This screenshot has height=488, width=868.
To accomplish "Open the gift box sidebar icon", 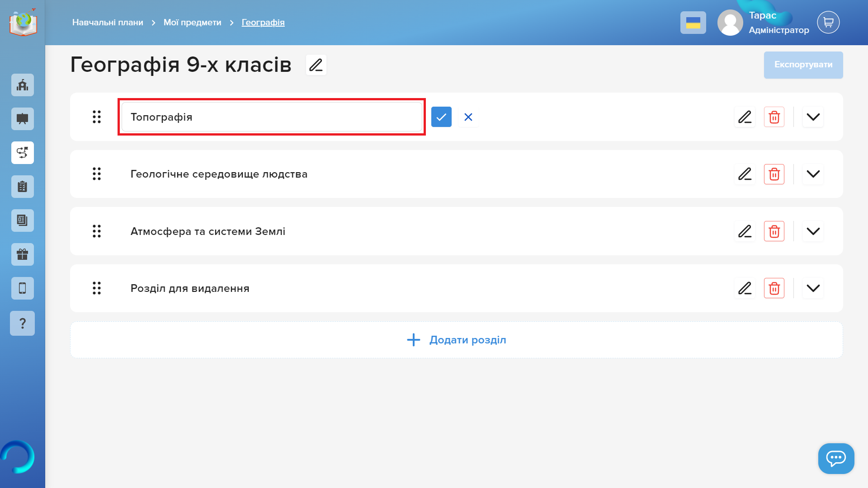I will (23, 254).
